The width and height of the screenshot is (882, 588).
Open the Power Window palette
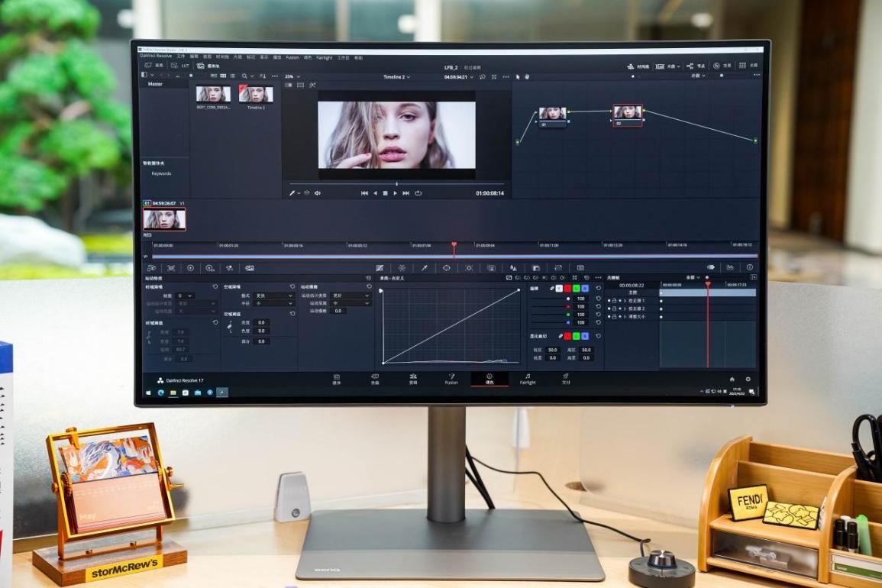pos(446,268)
